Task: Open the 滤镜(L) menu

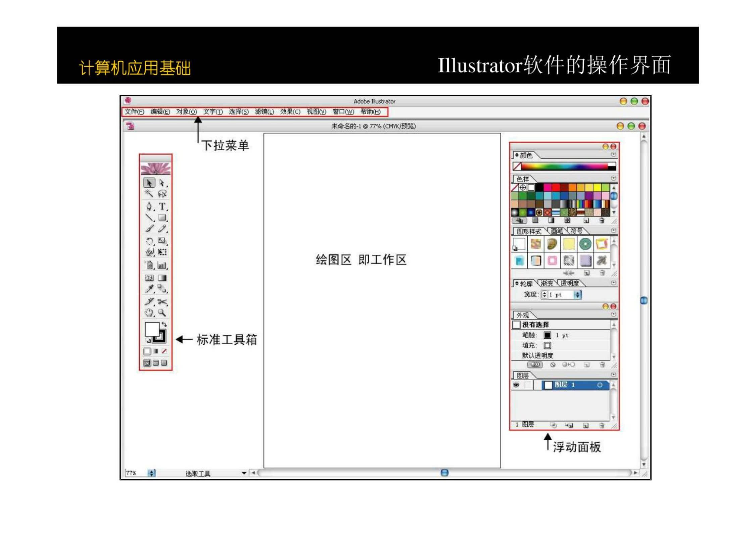Action: (x=264, y=112)
